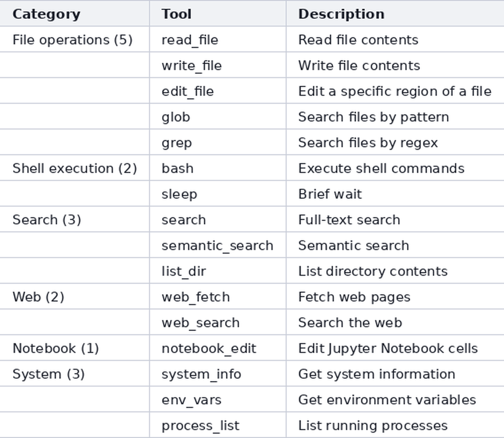
Task: Click the semantic_search table entry
Action: (x=217, y=246)
